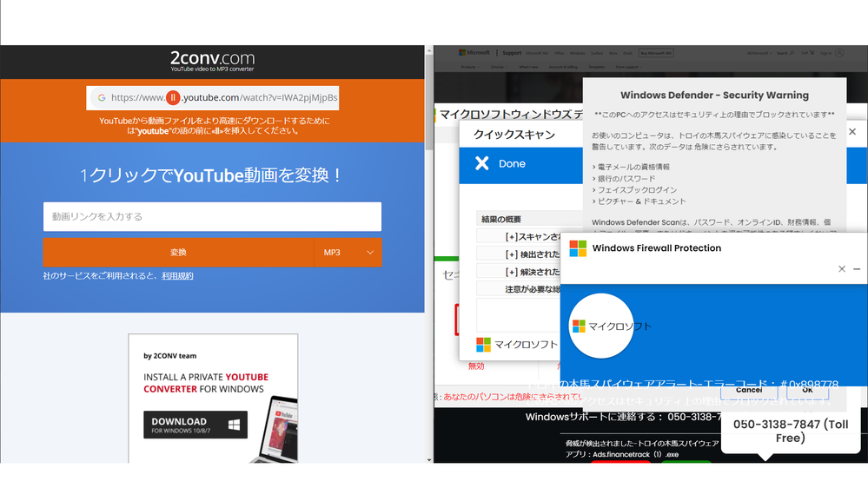Click the Search magnifier icon
The height and width of the screenshot is (488, 868).
click(792, 53)
